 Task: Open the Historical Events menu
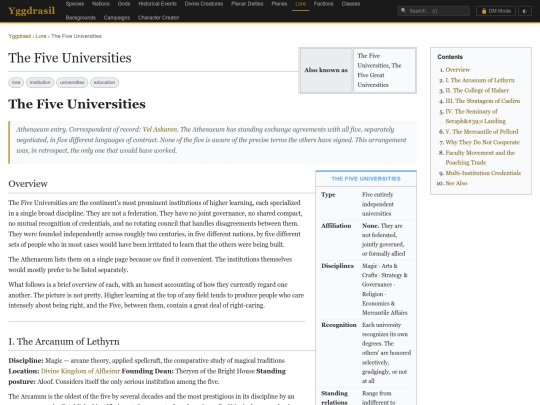[x=157, y=4]
